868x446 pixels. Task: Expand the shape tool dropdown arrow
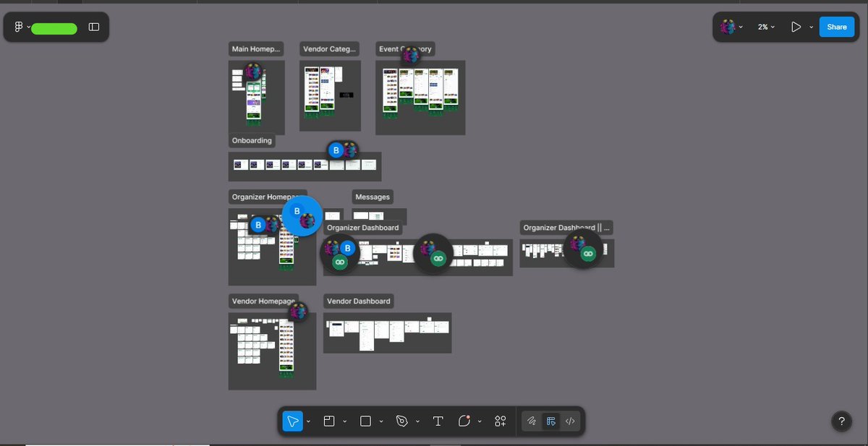380,421
